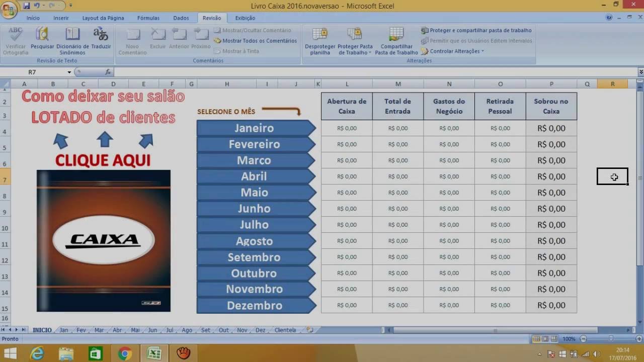Switch to Page Layout view
This screenshot has height=362, width=644.
click(545, 339)
